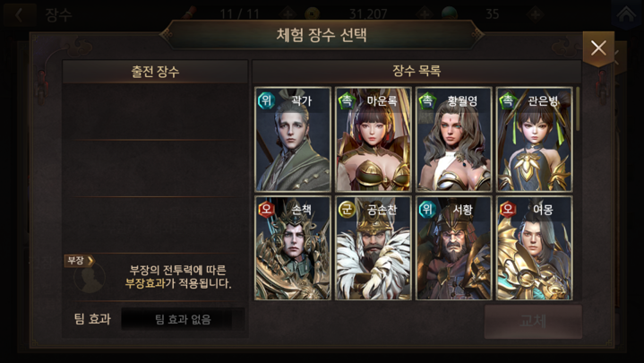Click the 오 faction badge on 여몽
Image resolution: width=644 pixels, height=363 pixels.
(508, 209)
